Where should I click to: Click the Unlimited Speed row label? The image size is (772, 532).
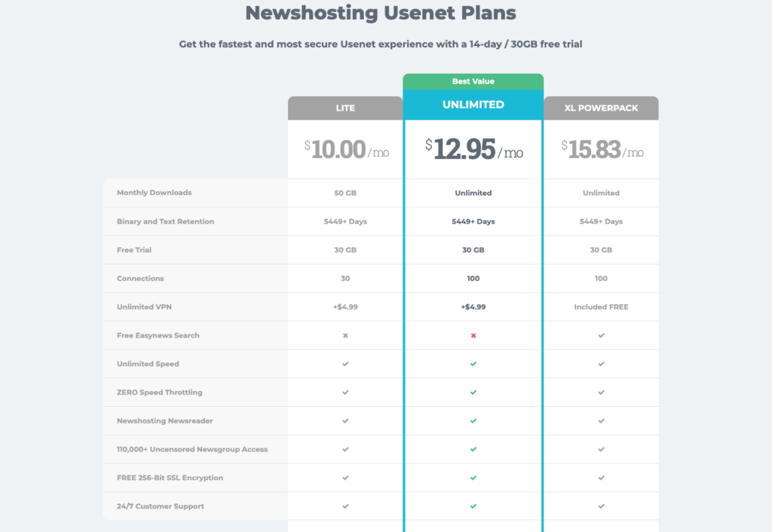pyautogui.click(x=148, y=364)
